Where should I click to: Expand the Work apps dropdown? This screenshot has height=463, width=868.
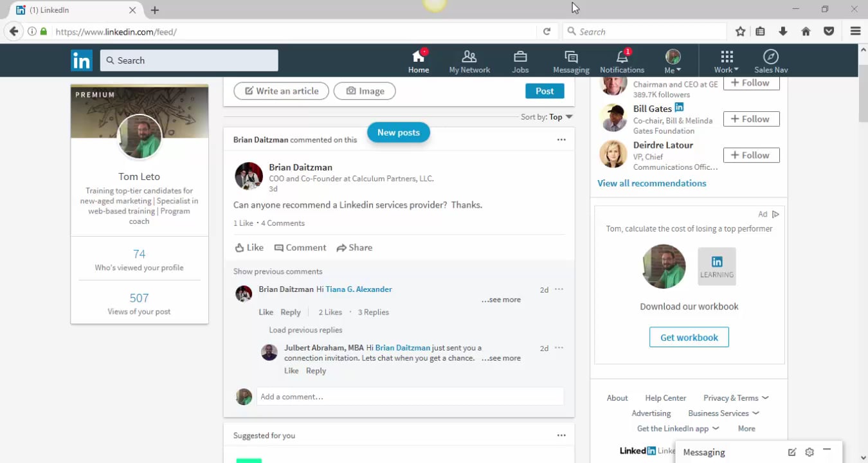tap(727, 61)
